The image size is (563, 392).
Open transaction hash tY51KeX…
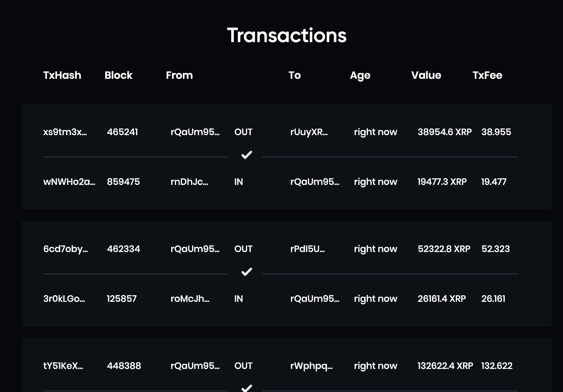[x=63, y=366]
